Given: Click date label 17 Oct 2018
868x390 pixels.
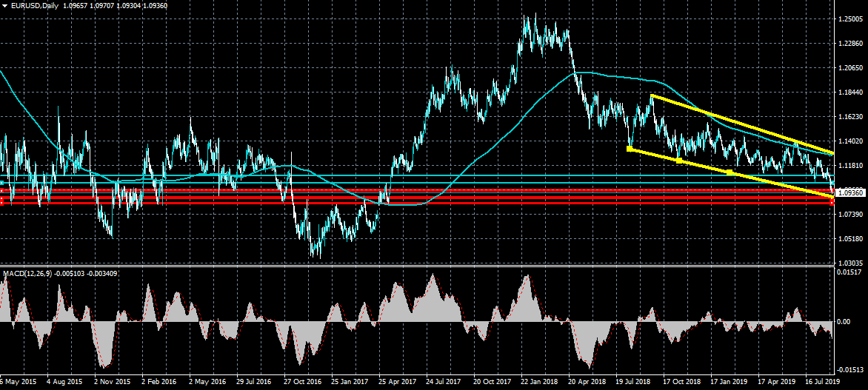Looking at the screenshot, I should click(x=683, y=382).
